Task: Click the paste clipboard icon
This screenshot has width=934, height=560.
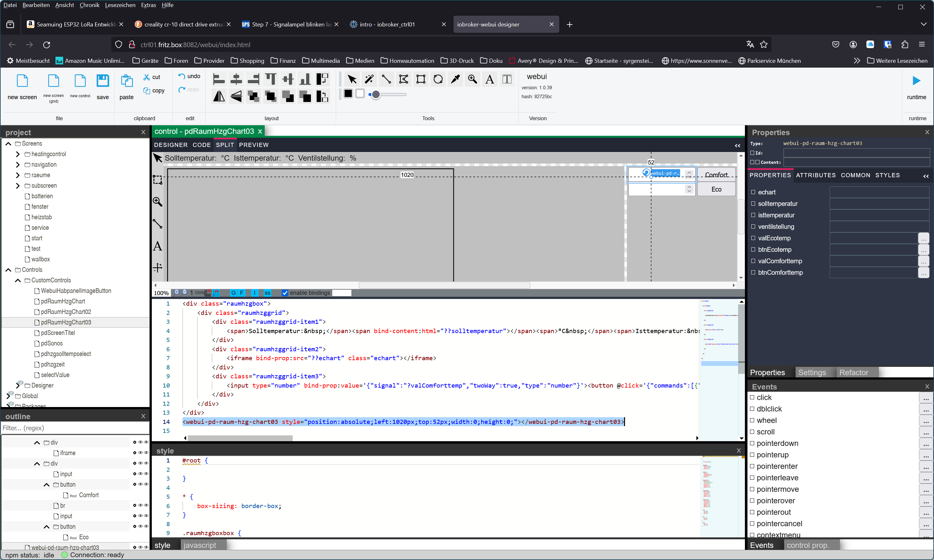Action: [x=127, y=81]
